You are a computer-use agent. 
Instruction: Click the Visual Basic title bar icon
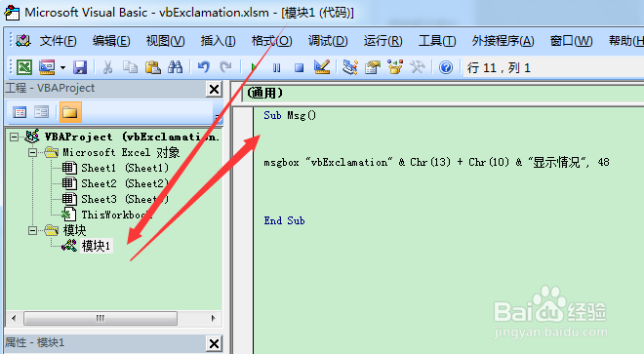pos(12,13)
